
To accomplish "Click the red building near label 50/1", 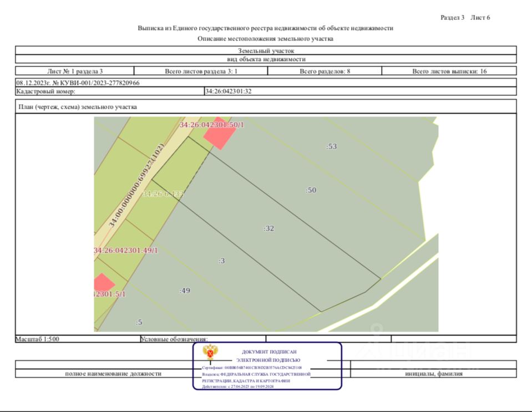I will 220,135.
